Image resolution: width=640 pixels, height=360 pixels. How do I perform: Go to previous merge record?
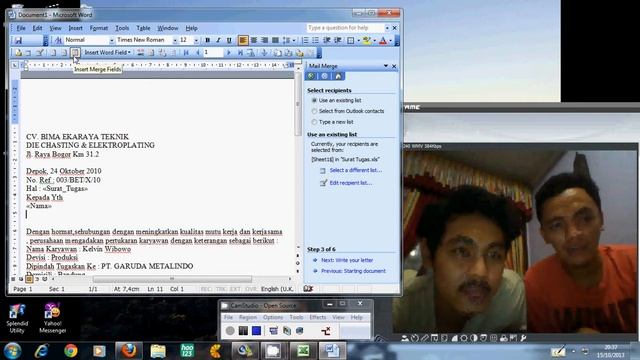198,53
